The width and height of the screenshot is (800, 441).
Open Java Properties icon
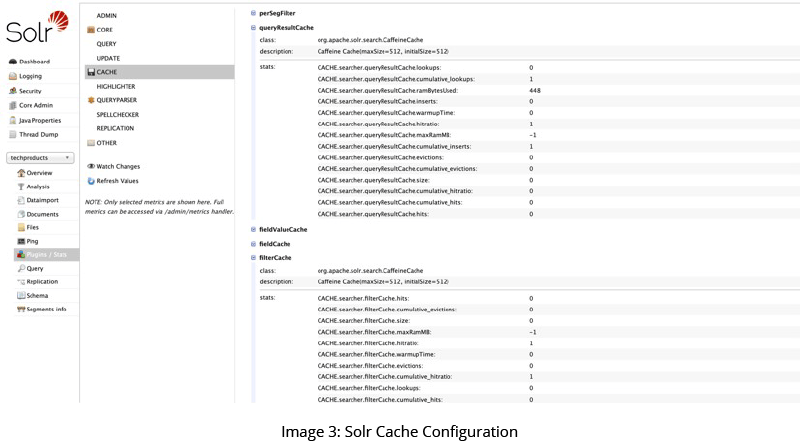point(13,120)
